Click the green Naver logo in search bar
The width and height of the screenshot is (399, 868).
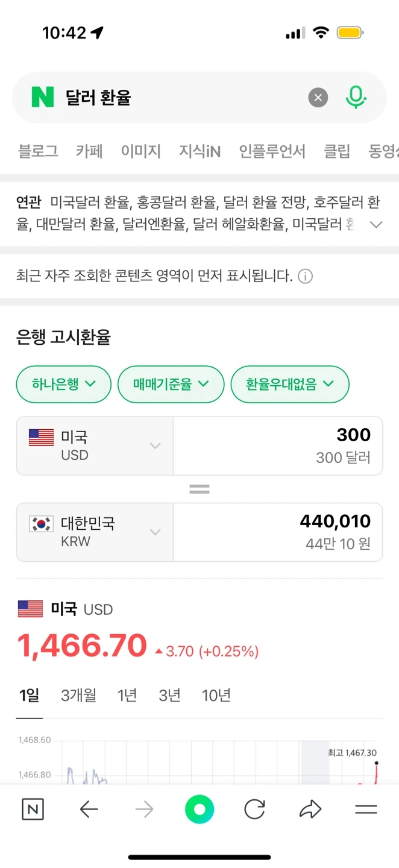click(42, 97)
